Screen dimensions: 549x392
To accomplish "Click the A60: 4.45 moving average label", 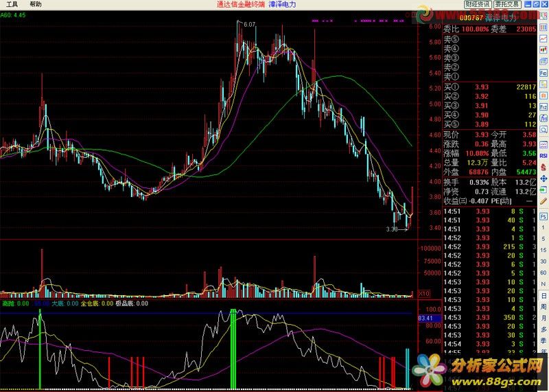I will pyautogui.click(x=13, y=15).
